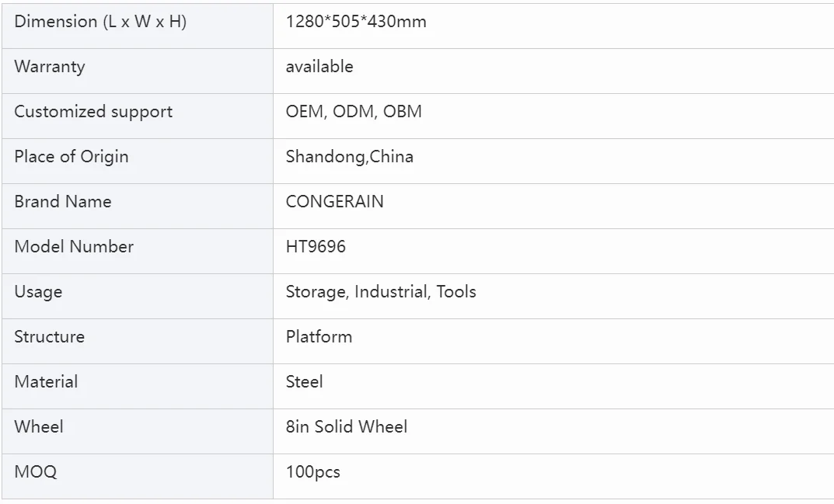Click the Usage row label

click(38, 292)
